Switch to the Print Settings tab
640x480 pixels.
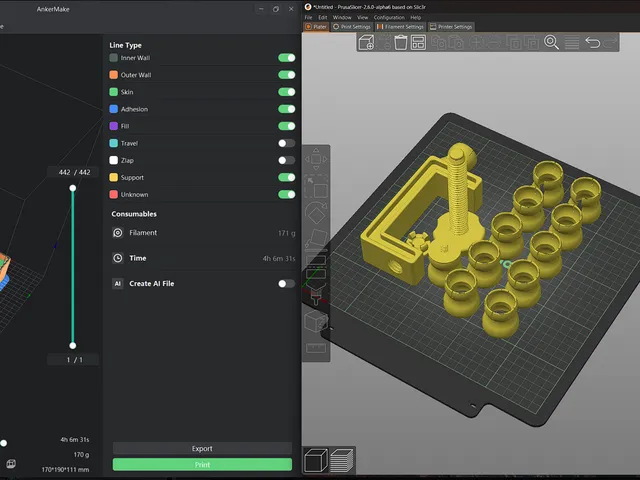pos(351,27)
